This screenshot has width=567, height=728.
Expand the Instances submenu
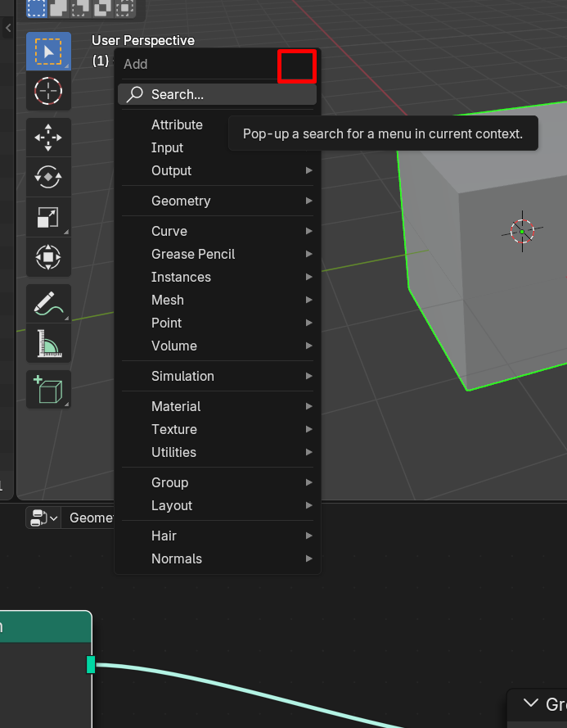(x=217, y=277)
